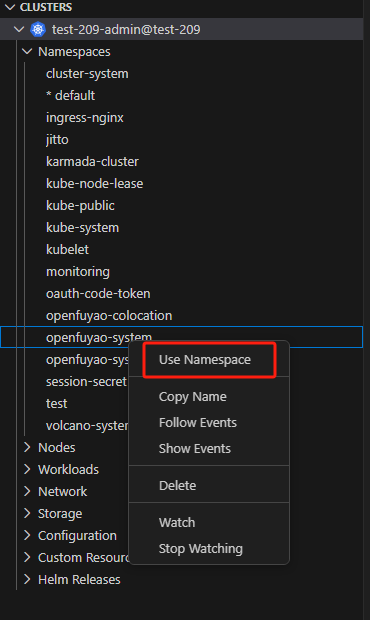The image size is (370, 620).
Task: Expand the Nodes tree node
Action: click(x=27, y=447)
